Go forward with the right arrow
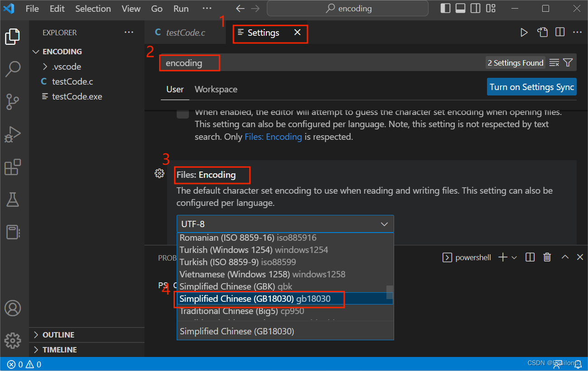This screenshot has height=371, width=588. tap(255, 9)
